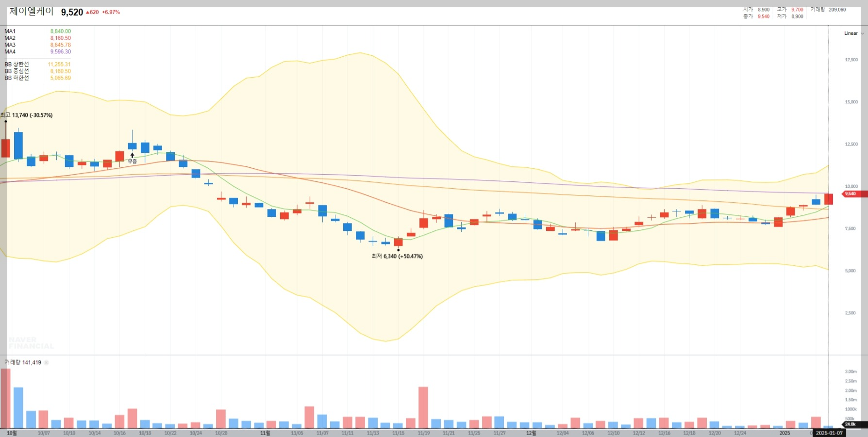The height and width of the screenshot is (437, 868).
Task: Click the 1.50m volume axis label
Action: pos(851,400)
